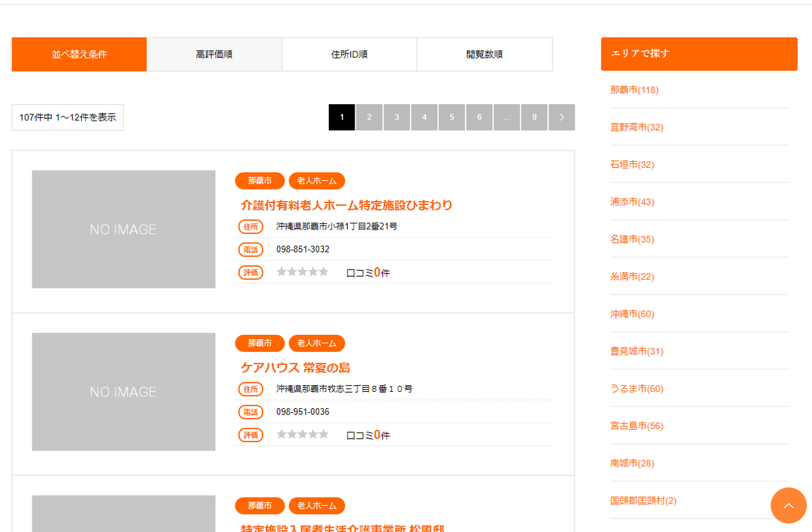Filter by area 宮古島市(56)

point(637,426)
